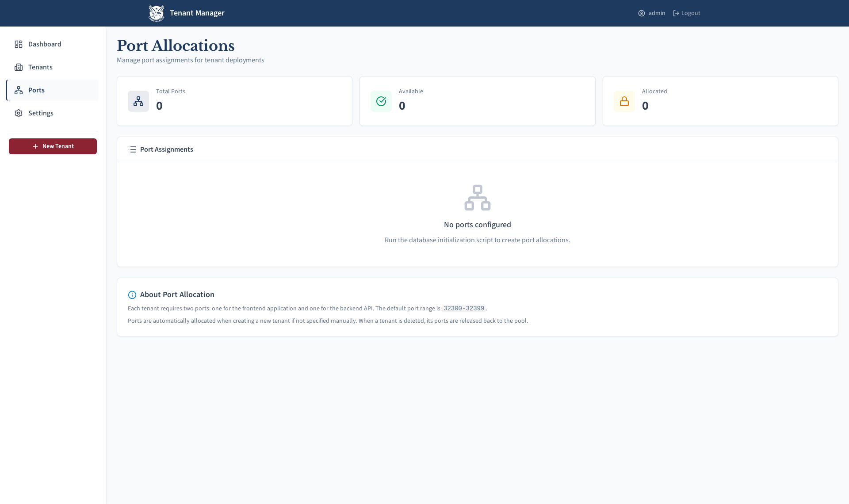Click the Total Ports network icon

[138, 101]
